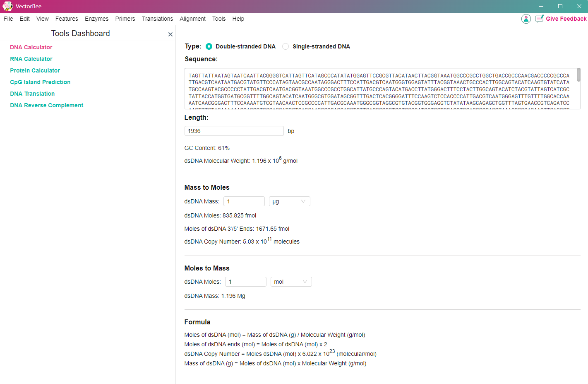Click the dsDNA Copy Number result text
The height and width of the screenshot is (384, 588).
(x=242, y=241)
